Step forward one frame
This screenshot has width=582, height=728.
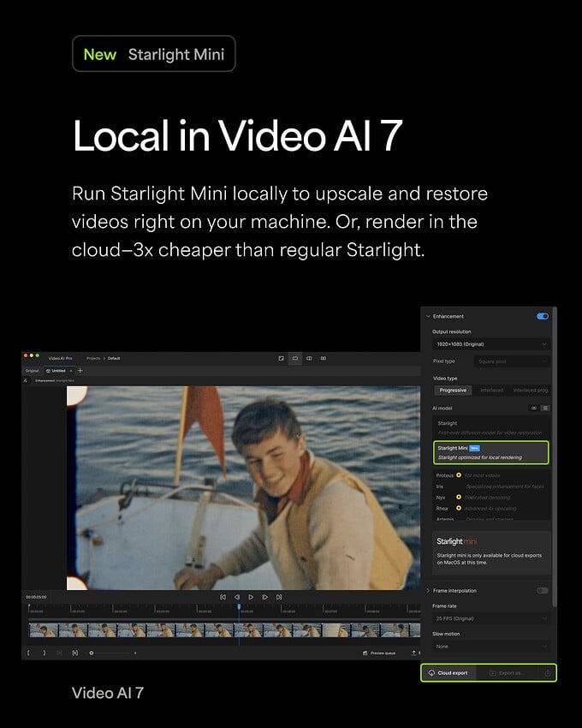(x=264, y=597)
